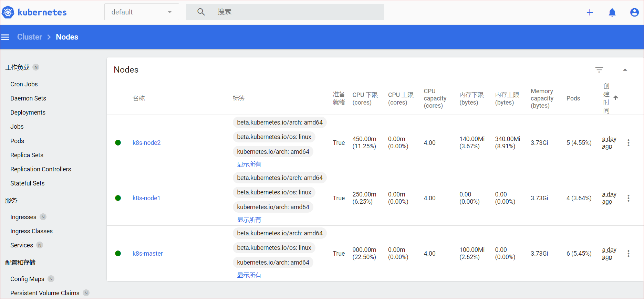
Task: Click the 250.00m CPU value for k8s-node1
Action: 364,198
